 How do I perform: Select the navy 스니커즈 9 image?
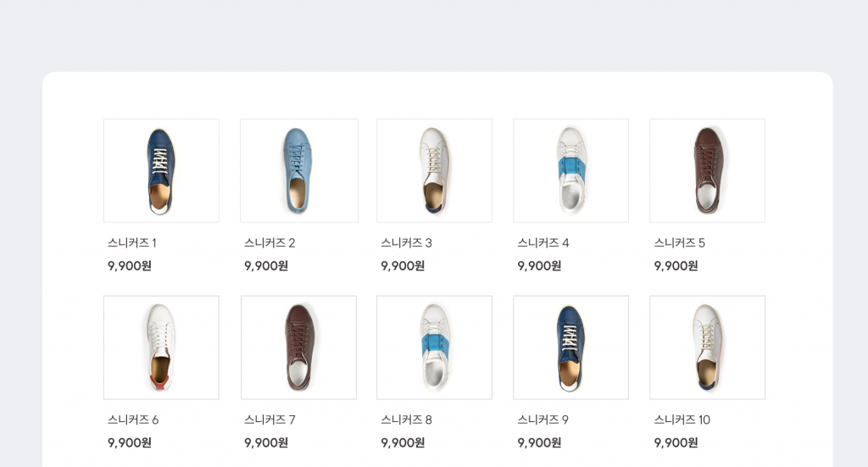(x=570, y=347)
